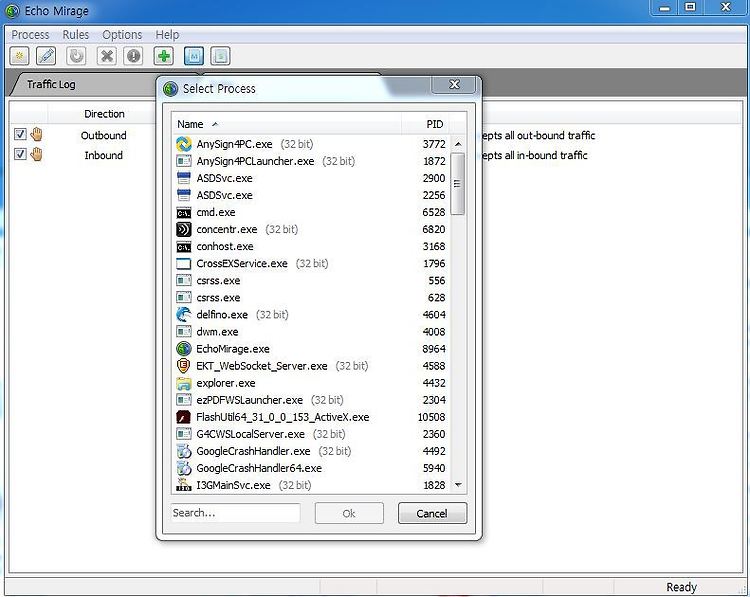The height and width of the screenshot is (597, 750).
Task: Select the dwm.exe process row
Action: click(x=312, y=332)
